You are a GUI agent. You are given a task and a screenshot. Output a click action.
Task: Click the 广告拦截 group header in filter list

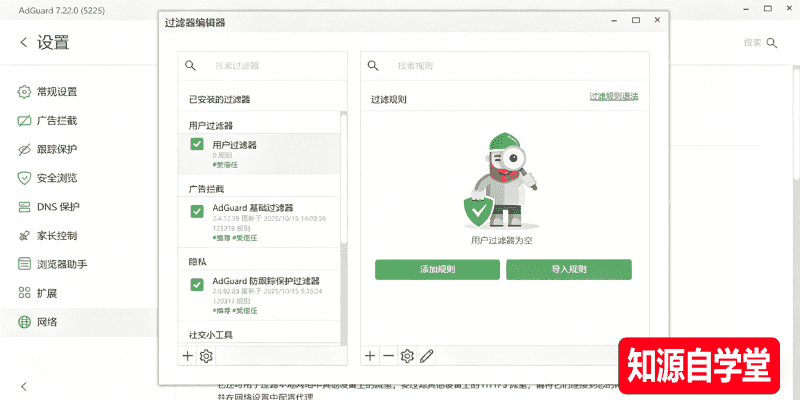click(x=207, y=189)
